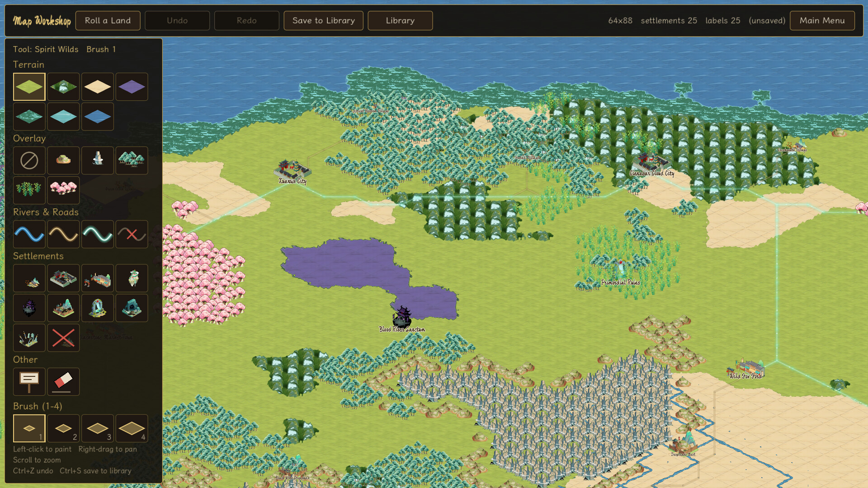Image resolution: width=868 pixels, height=488 pixels.
Task: Return to the Main Menu
Action: click(822, 20)
